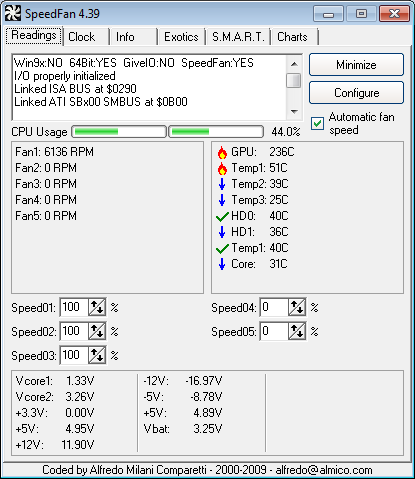Click the green checkmark beside Temp1: 40C
Screen dimensions: 415x479
tap(222, 249)
